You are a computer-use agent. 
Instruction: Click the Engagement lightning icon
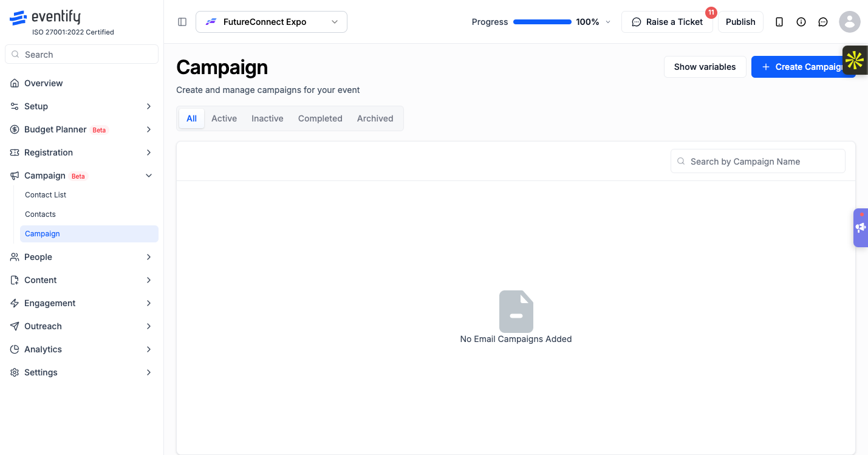pos(15,303)
